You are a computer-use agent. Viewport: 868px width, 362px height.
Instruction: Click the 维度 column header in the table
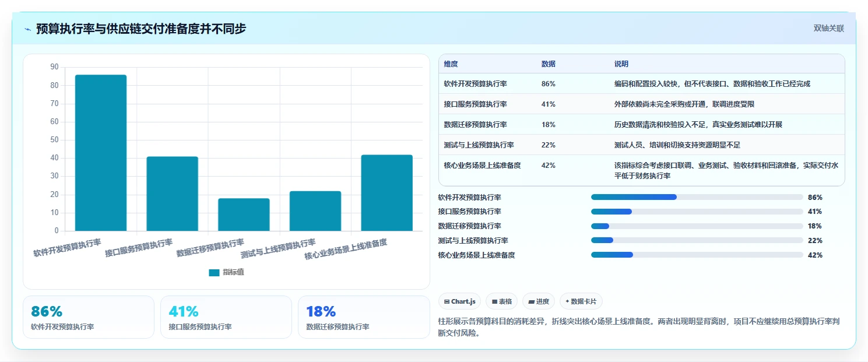(x=451, y=64)
